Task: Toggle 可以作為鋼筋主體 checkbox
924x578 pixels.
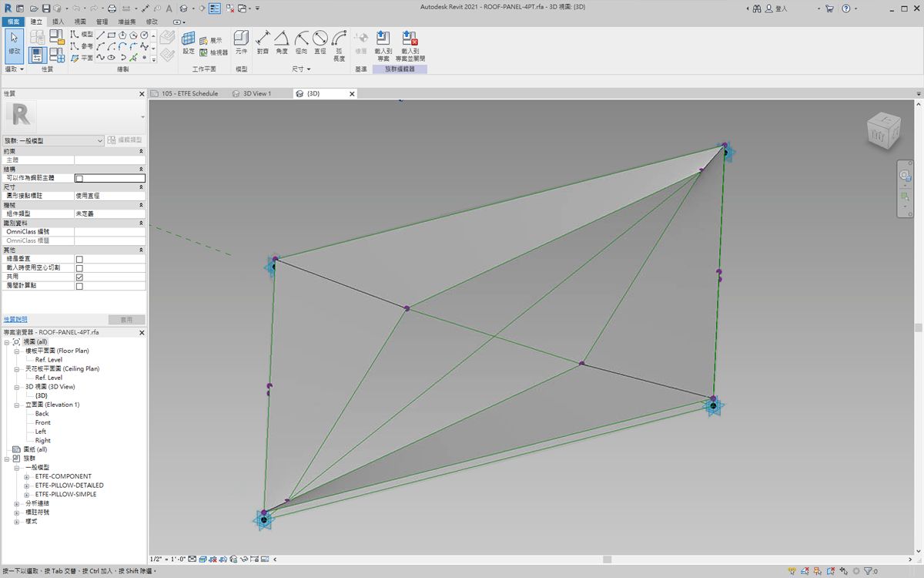Action: pos(79,178)
